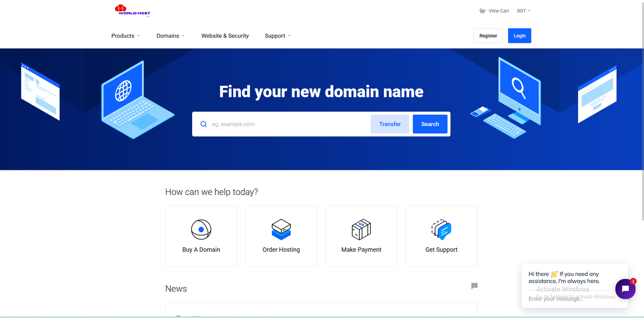Click the Register button
644x318 pixels.
tap(488, 36)
